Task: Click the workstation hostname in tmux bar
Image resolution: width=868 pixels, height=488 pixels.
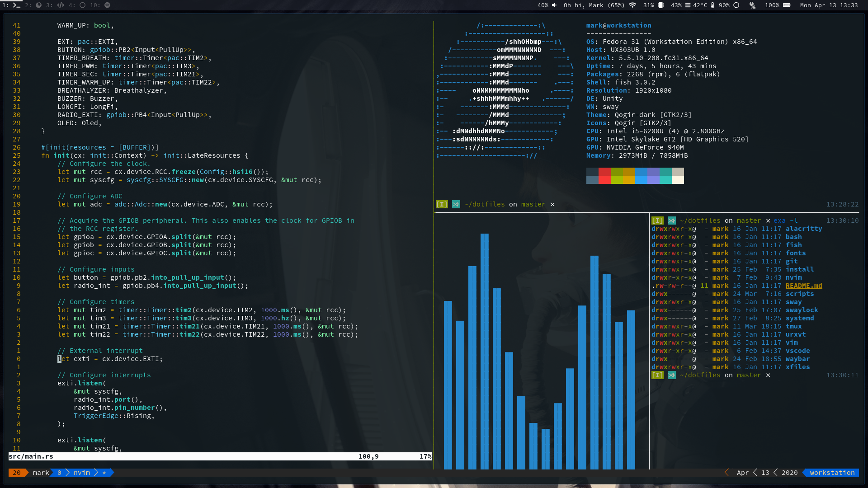Action: (x=832, y=473)
